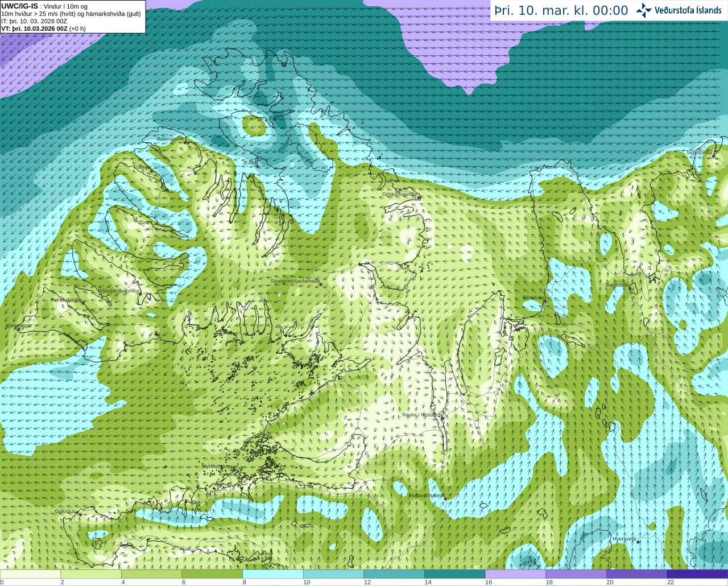Select the Bjargtangar station label

tap(19, 325)
